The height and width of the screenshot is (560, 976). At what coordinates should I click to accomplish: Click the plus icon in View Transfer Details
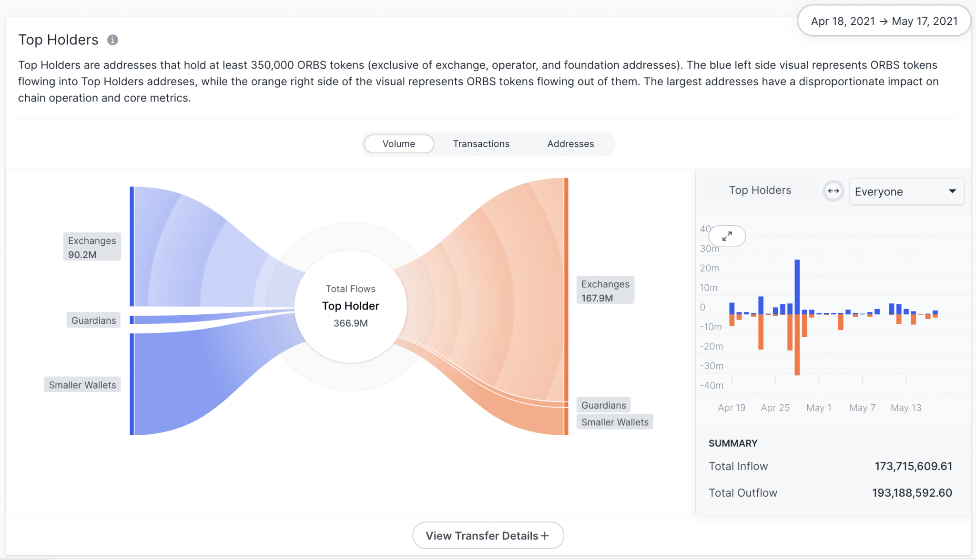(x=545, y=536)
